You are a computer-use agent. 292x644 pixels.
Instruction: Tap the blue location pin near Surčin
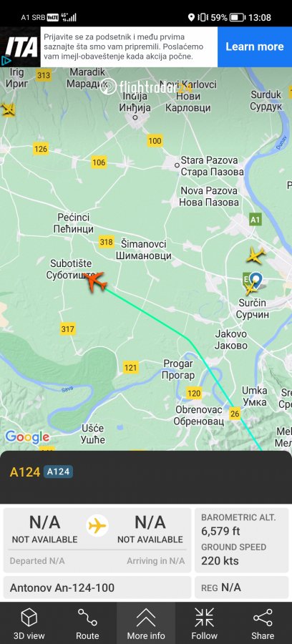click(256, 280)
